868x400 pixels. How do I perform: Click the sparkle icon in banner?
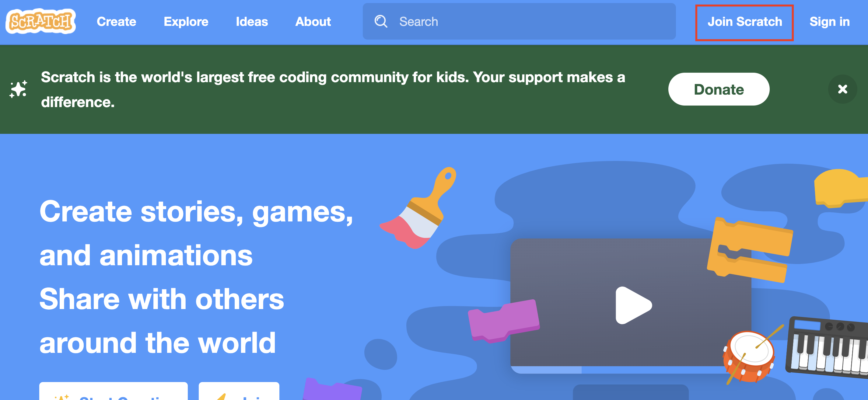click(18, 89)
